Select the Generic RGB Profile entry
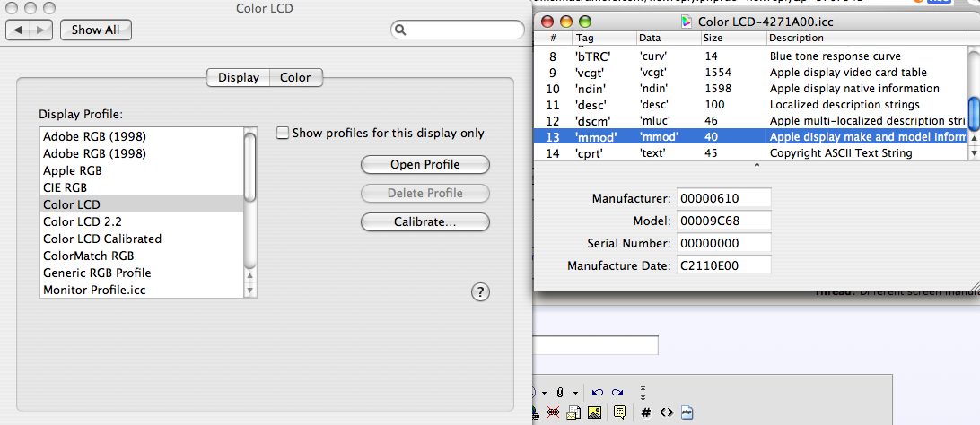This screenshot has width=980, height=425. click(x=141, y=273)
